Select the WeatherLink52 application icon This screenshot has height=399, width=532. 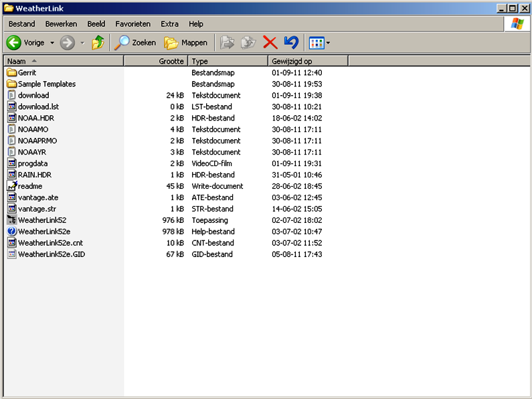point(11,220)
